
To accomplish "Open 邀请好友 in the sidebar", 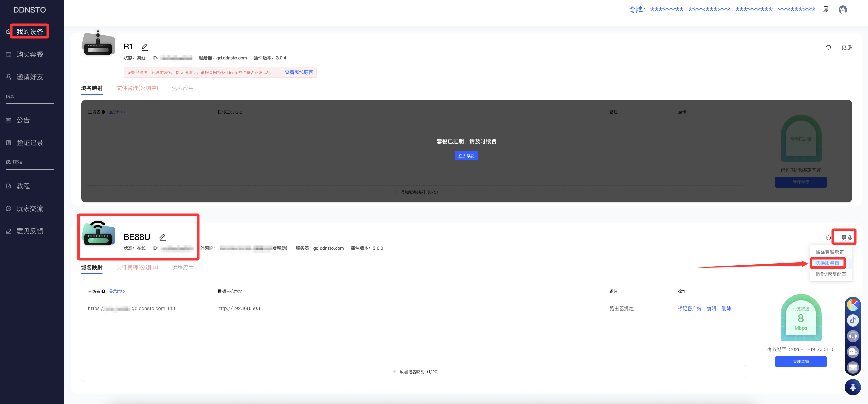I will coord(30,77).
